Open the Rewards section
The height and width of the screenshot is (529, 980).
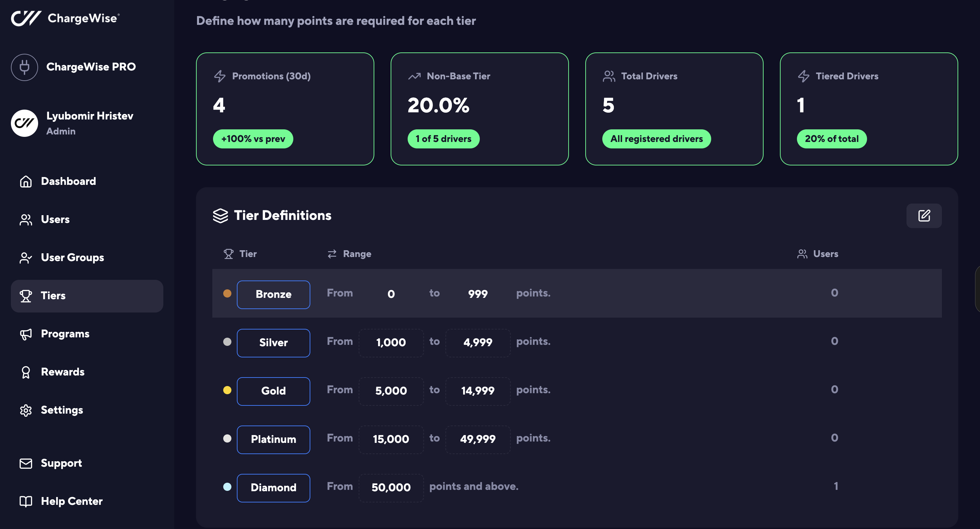click(62, 372)
